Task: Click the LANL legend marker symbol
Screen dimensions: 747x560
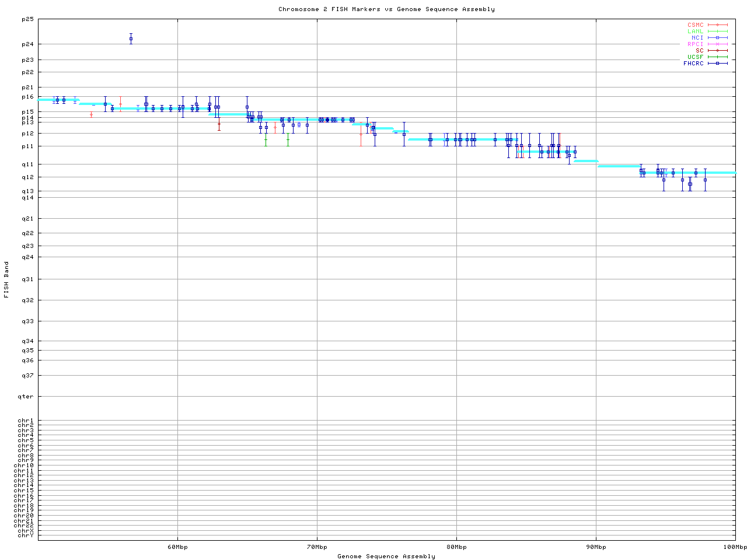Action: (717, 32)
